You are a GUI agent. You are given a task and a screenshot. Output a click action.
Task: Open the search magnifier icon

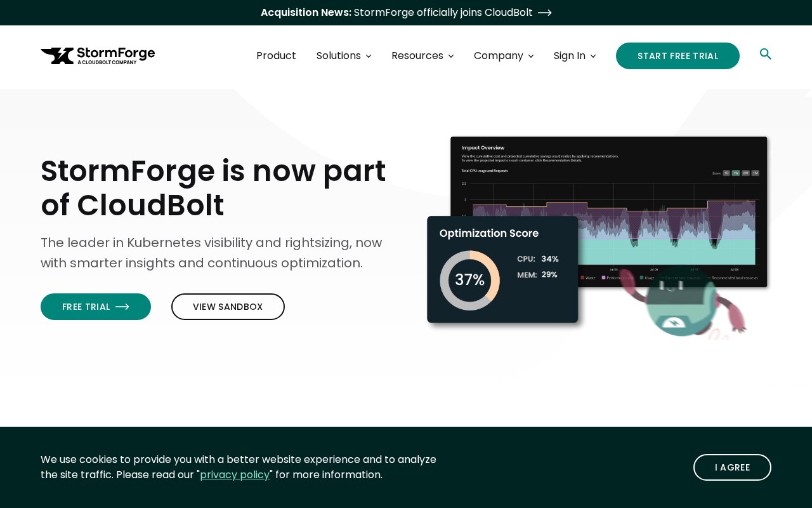pyautogui.click(x=766, y=54)
